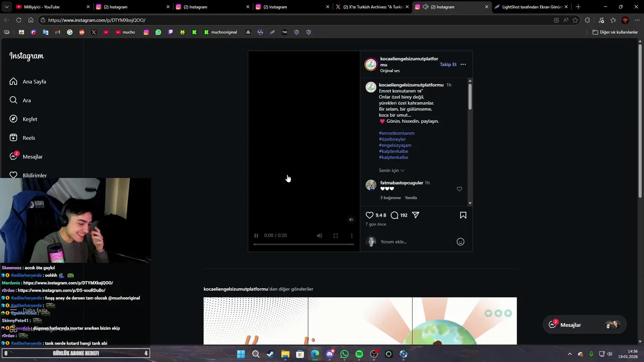Click the page vertical scrollbar
This screenshot has height=362, width=644.
(x=640, y=121)
